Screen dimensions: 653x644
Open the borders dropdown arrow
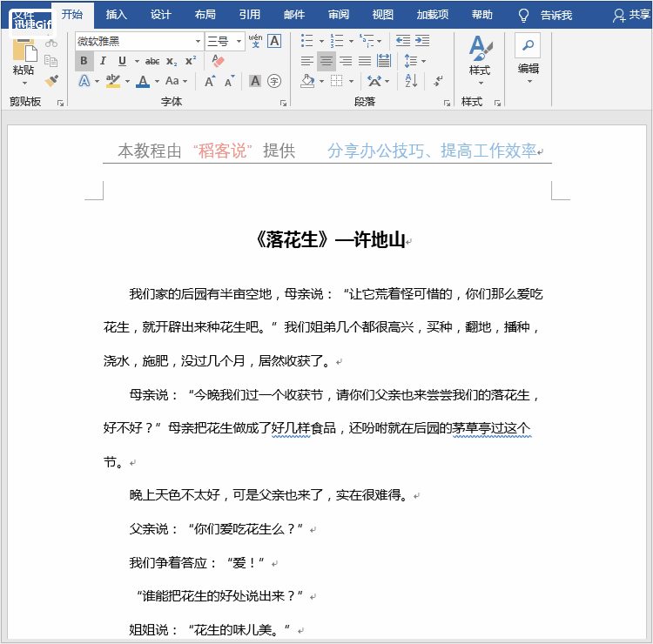[351, 81]
